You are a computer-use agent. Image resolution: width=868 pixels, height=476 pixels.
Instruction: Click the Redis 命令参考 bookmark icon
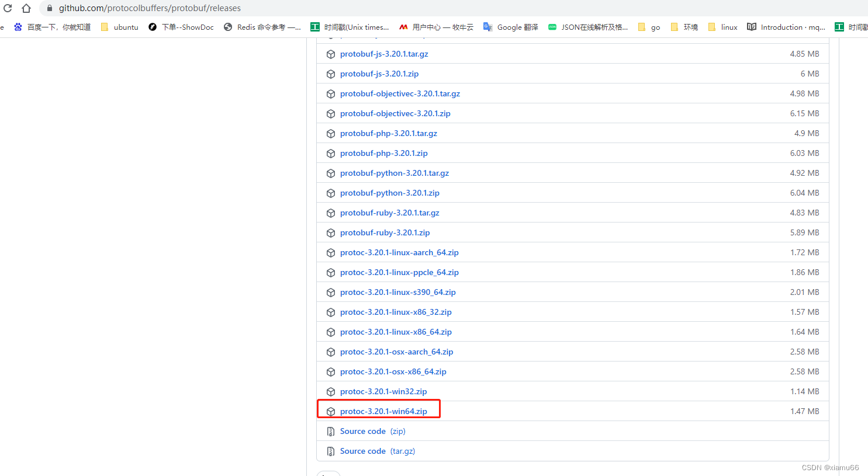[x=228, y=27]
